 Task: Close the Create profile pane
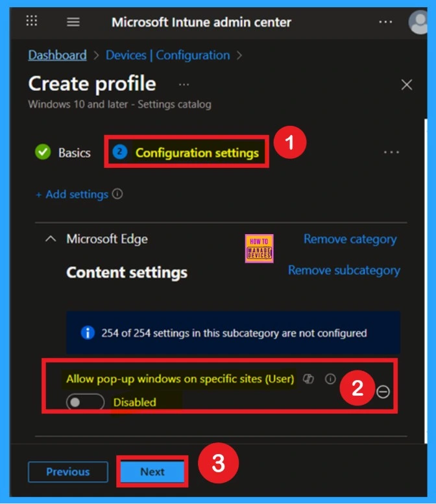[x=407, y=85]
